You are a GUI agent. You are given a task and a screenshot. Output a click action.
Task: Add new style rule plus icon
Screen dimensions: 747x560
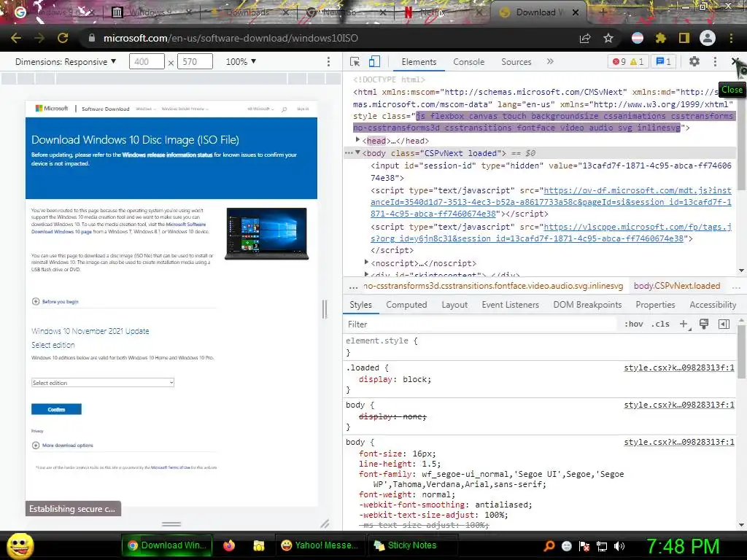(684, 324)
